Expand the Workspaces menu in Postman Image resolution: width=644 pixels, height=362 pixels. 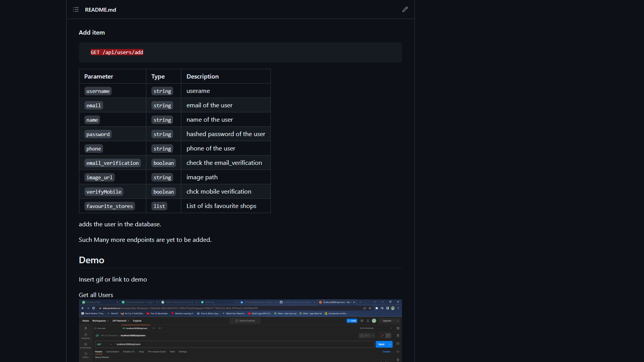100,321
